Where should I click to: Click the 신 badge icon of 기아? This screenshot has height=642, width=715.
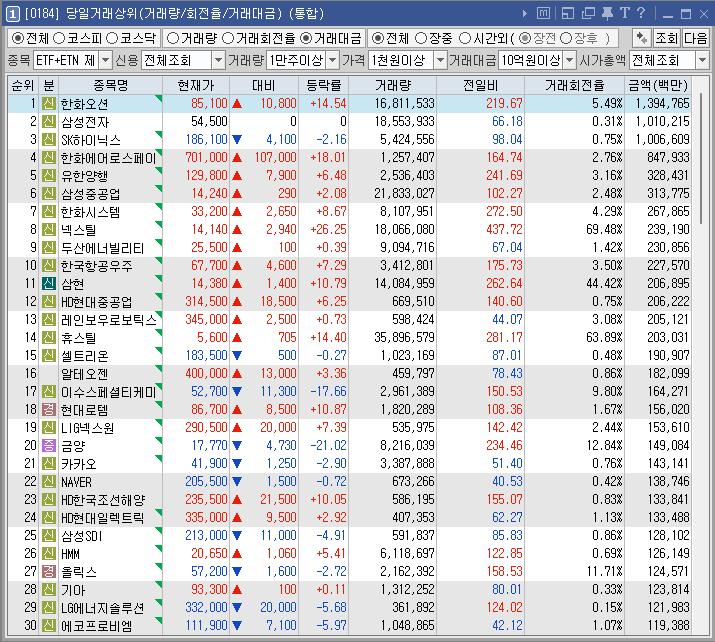click(49, 590)
